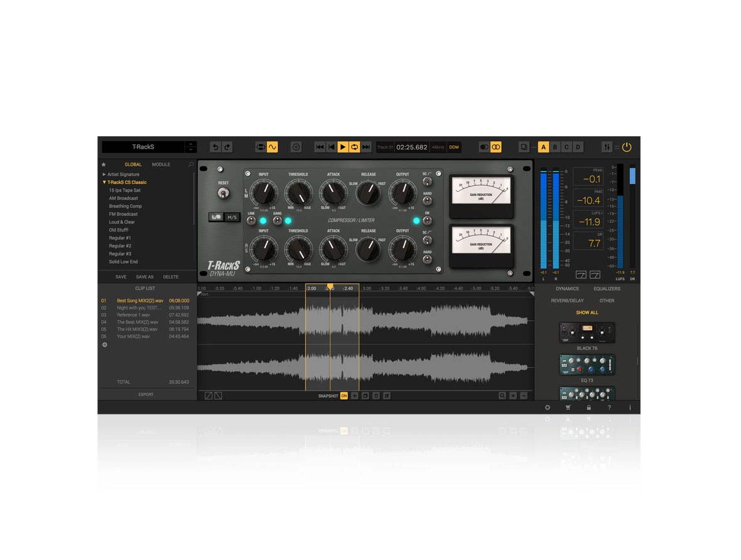Turn off the SNAPSHOT ON button
The width and height of the screenshot is (741, 560).
(343, 396)
